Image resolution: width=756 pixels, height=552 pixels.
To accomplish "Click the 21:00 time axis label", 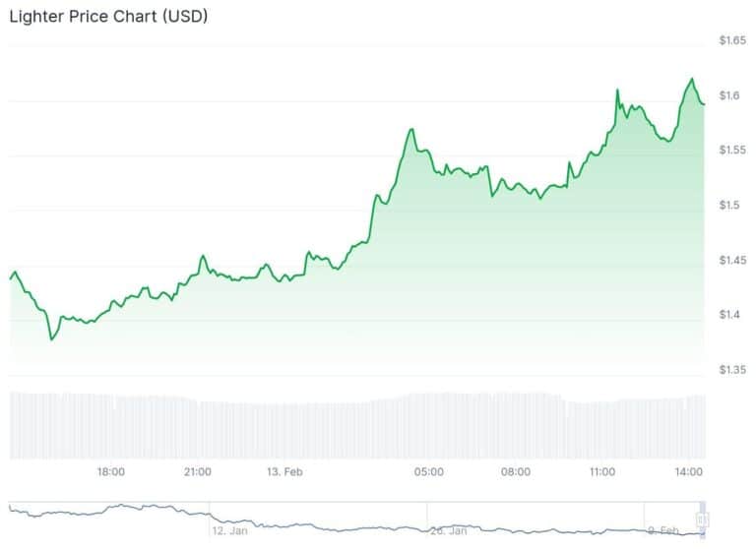I will click(x=197, y=472).
